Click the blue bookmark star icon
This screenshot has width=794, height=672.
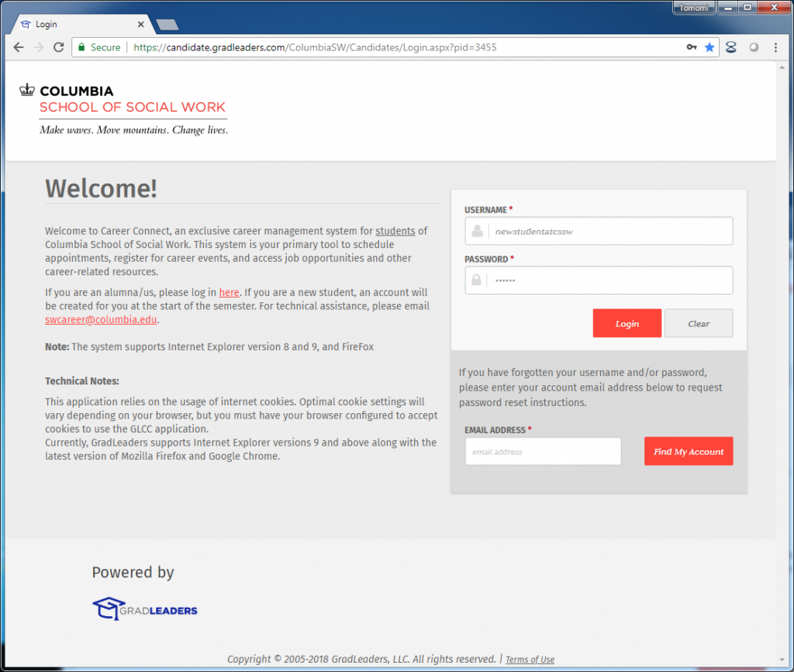pyautogui.click(x=709, y=47)
